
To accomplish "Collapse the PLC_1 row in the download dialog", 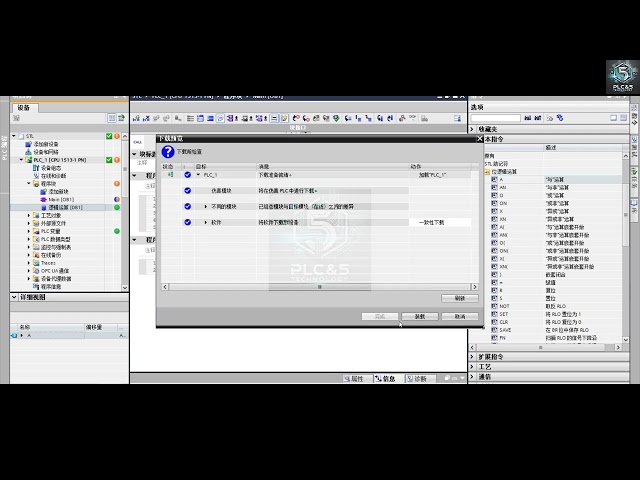I will pos(198,175).
